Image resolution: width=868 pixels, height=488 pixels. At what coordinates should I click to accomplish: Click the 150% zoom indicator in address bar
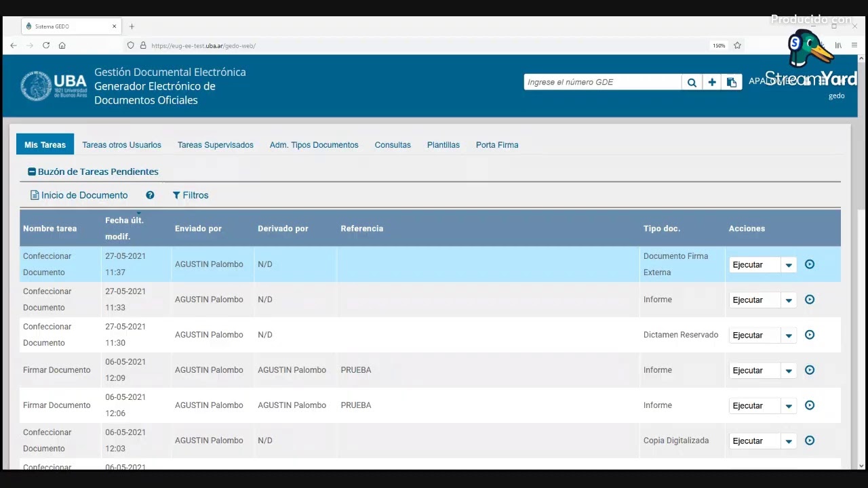pyautogui.click(x=718, y=46)
